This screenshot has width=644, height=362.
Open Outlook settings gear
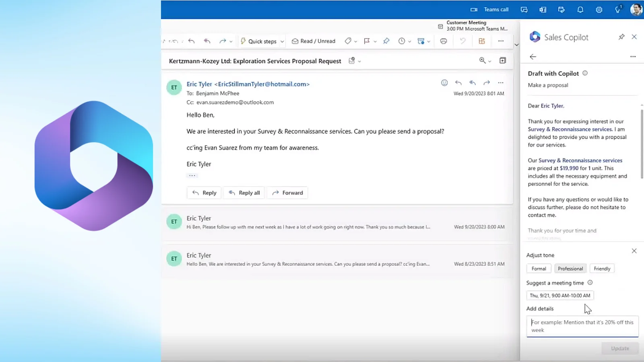[x=599, y=10]
